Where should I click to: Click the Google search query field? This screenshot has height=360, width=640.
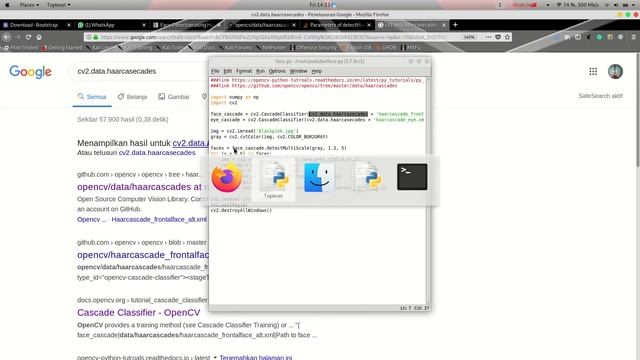pyautogui.click(x=139, y=71)
